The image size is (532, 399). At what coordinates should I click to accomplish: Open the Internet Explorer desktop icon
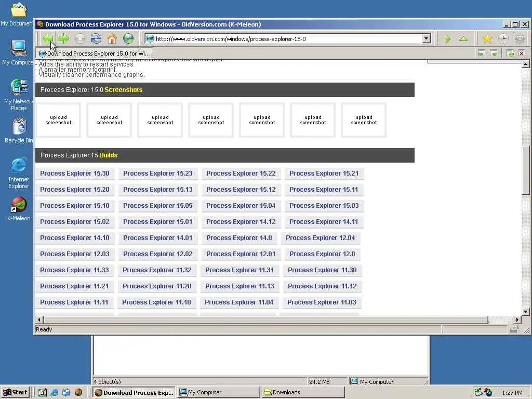pyautogui.click(x=19, y=173)
